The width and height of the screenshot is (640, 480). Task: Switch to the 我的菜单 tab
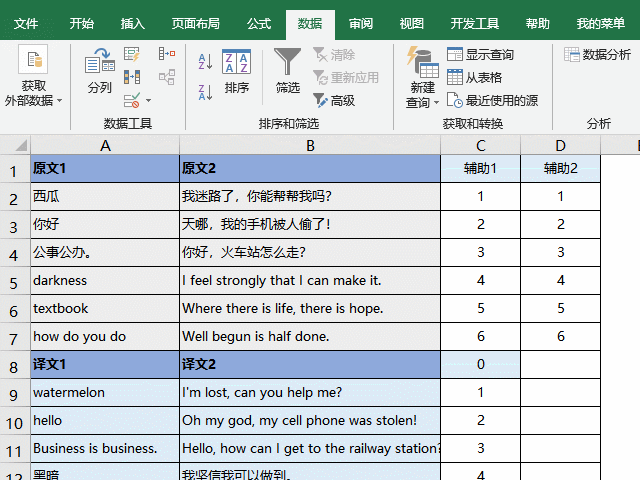[600, 24]
